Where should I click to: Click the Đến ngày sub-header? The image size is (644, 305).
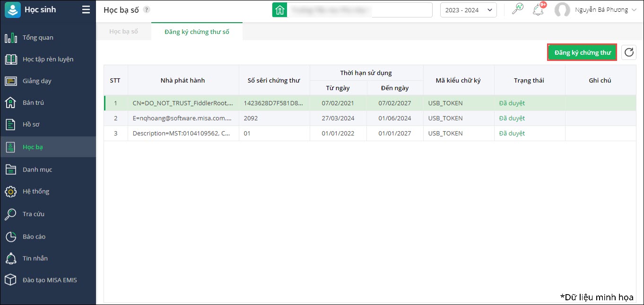tap(395, 88)
